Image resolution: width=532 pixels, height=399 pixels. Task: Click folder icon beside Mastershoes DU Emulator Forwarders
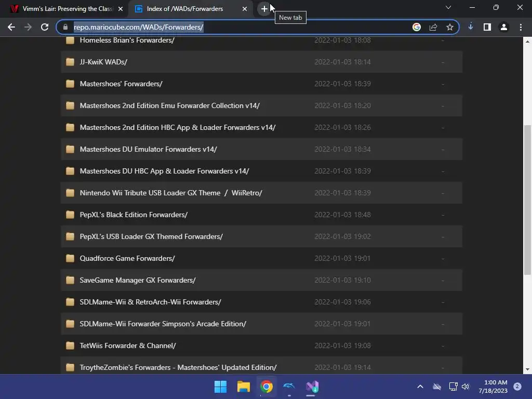tap(70, 149)
